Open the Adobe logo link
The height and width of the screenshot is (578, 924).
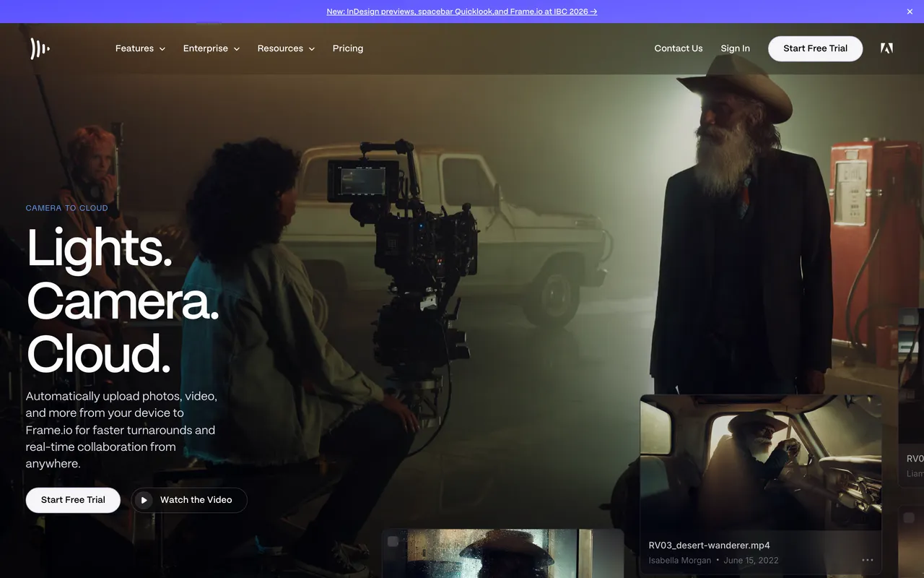(x=886, y=48)
